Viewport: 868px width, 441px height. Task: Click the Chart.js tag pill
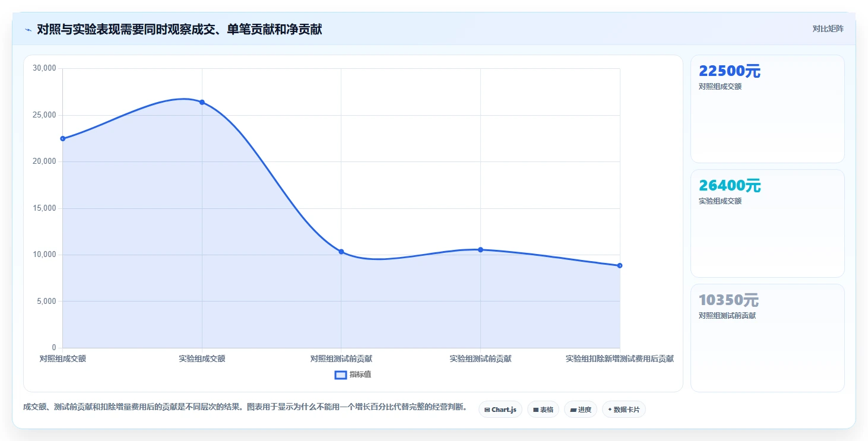pyautogui.click(x=500, y=410)
